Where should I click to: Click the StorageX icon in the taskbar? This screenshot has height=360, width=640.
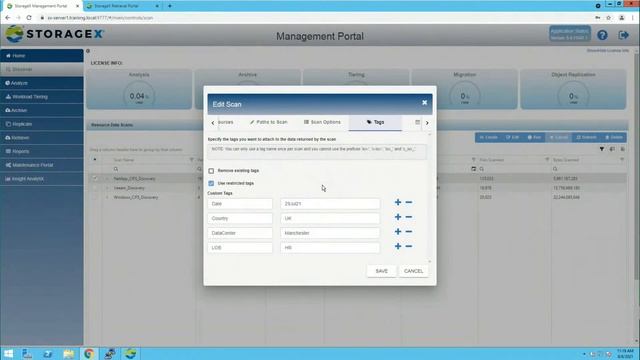(130, 353)
